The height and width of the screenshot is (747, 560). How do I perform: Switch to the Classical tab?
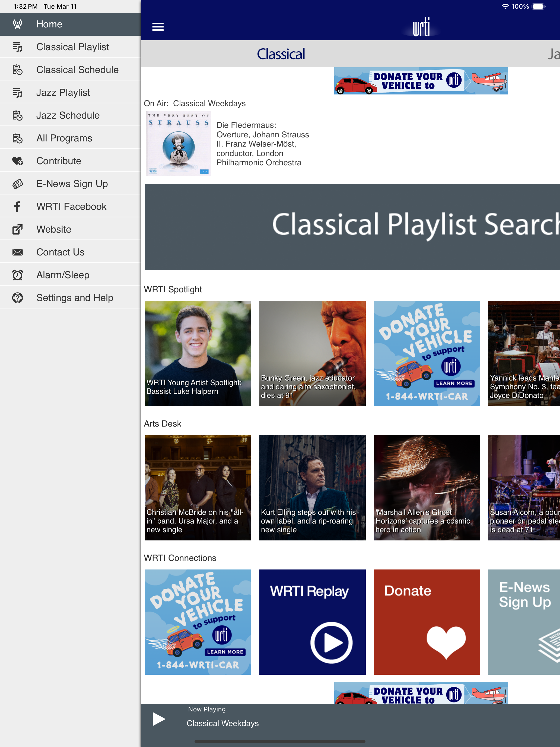click(281, 54)
